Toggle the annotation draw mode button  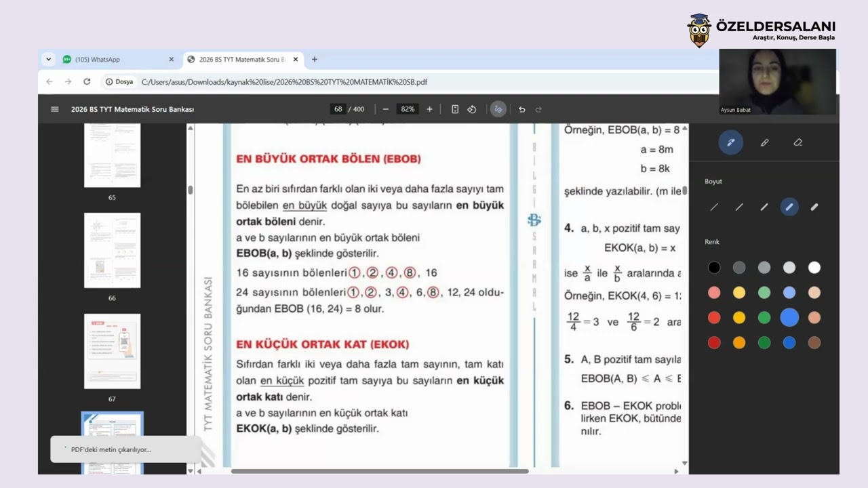click(498, 109)
